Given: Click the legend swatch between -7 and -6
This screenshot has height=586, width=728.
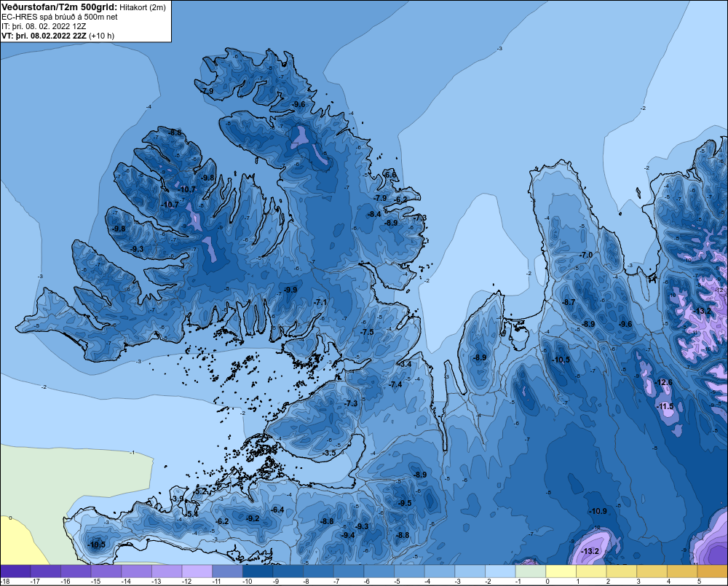Looking at the screenshot, I should (349, 571).
